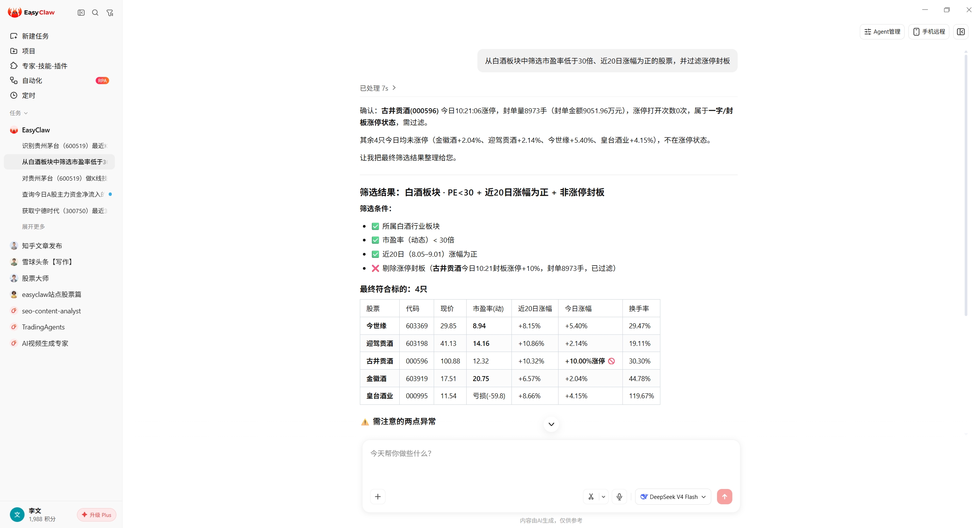
Task: Click the send arrow button
Action: point(725,497)
